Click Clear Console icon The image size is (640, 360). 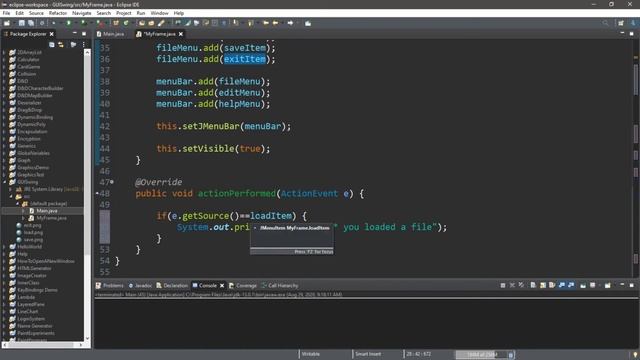point(533,285)
